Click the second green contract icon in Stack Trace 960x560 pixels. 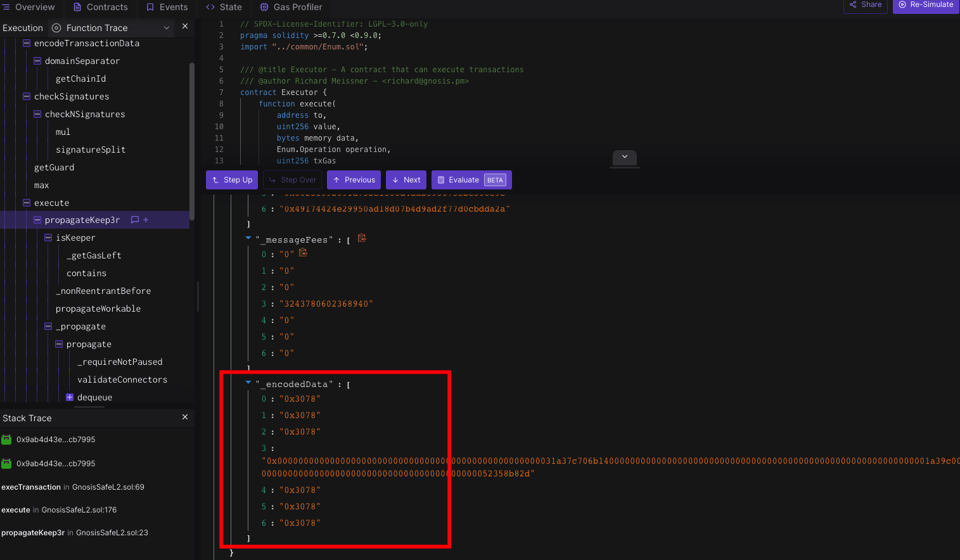pyautogui.click(x=8, y=463)
